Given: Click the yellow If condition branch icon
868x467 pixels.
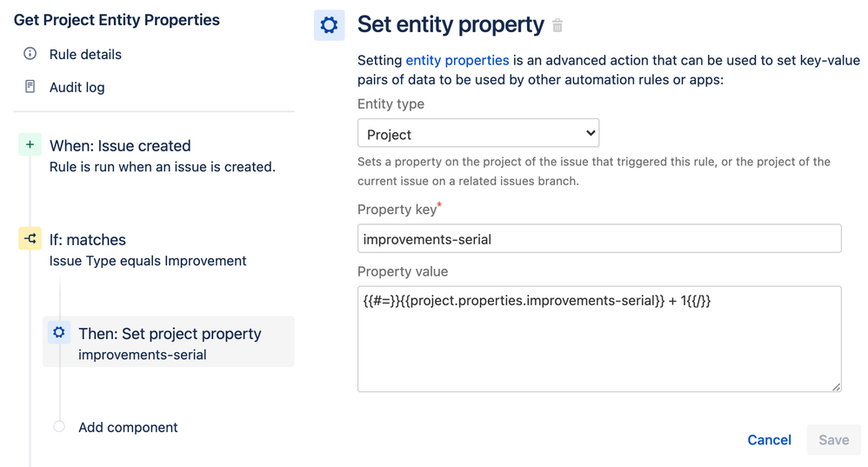Looking at the screenshot, I should [x=30, y=239].
